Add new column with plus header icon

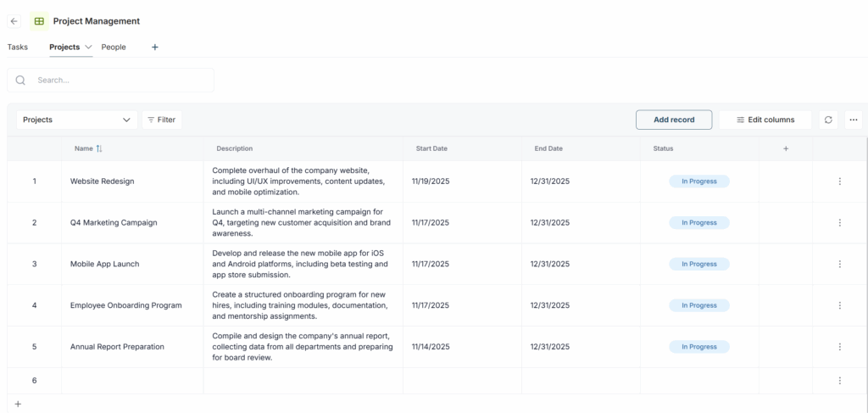click(x=785, y=148)
